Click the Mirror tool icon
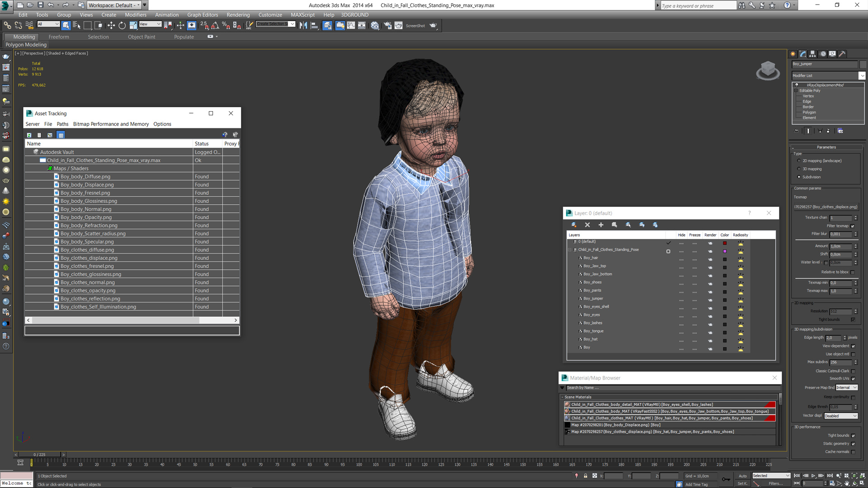Image resolution: width=868 pixels, height=488 pixels. 303,26
